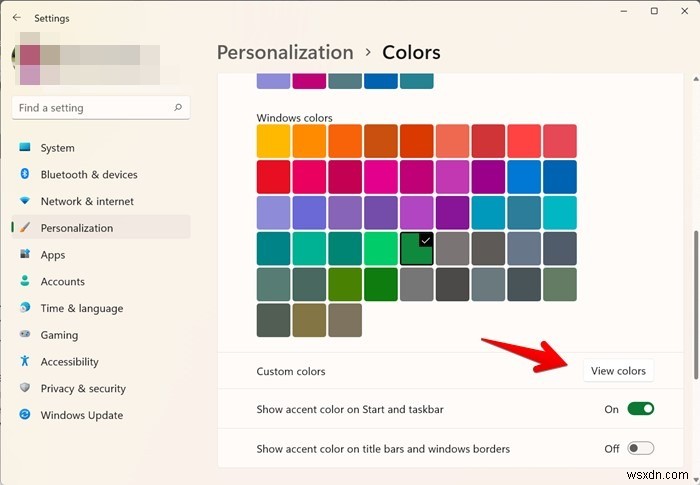Select the Gaming controller icon

[25, 335]
